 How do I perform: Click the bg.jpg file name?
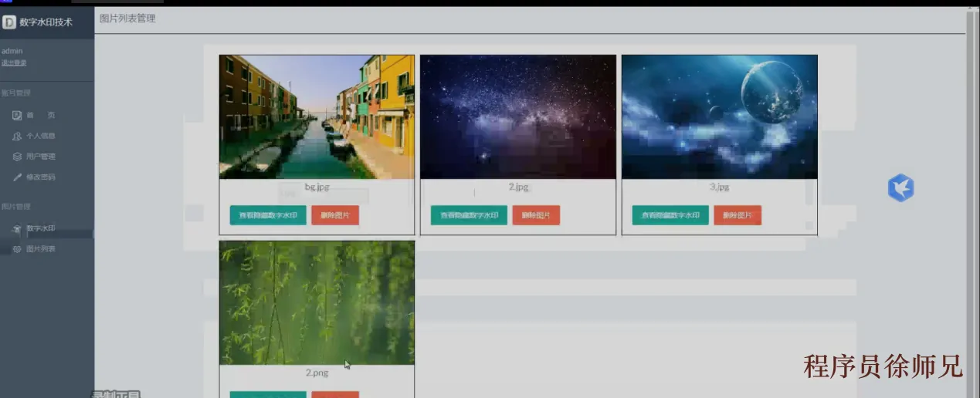click(x=317, y=187)
